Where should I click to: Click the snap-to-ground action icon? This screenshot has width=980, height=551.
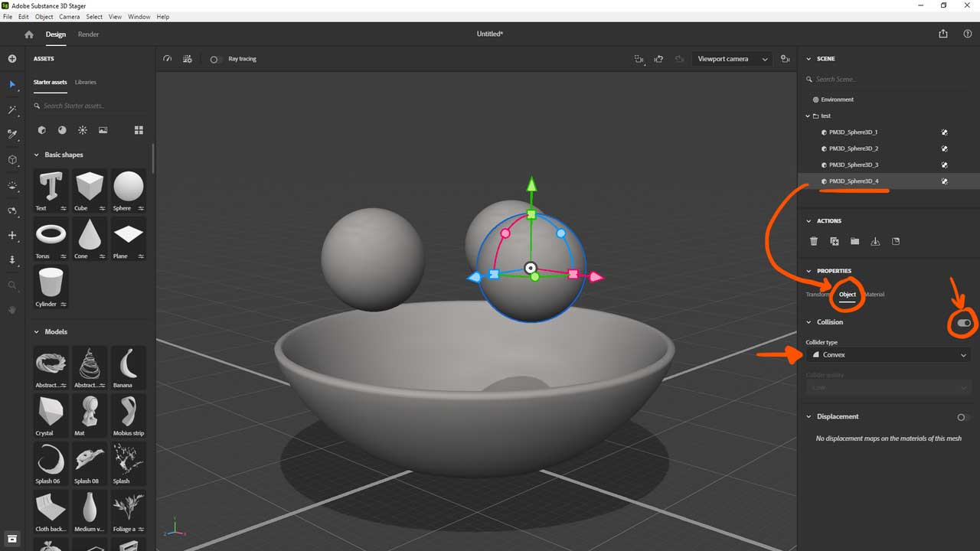coord(875,241)
